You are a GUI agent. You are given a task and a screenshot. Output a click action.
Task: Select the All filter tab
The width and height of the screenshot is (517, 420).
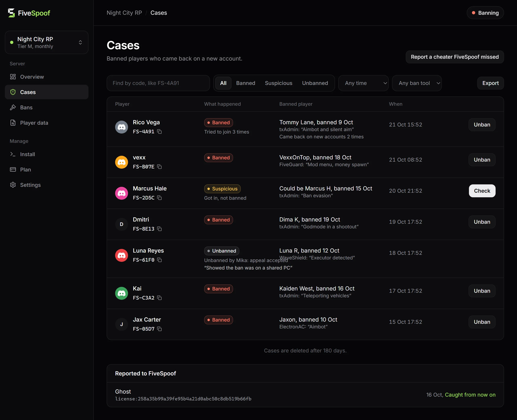click(223, 83)
